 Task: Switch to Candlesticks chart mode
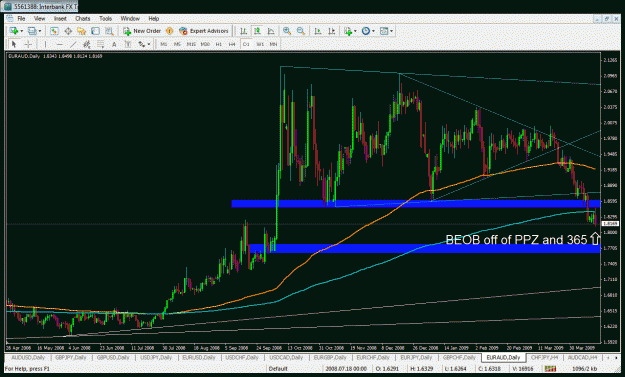(x=257, y=31)
